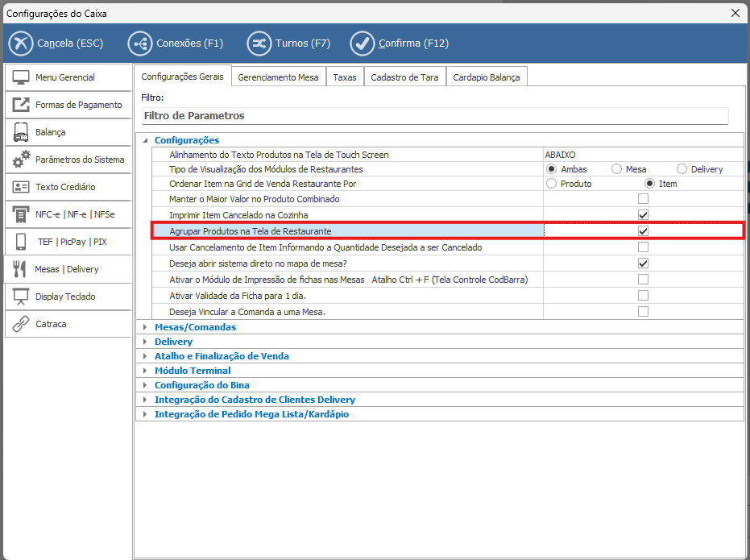Open the Display Teclado sidebar button
Viewport: 750px width, 560px height.
[x=68, y=297]
